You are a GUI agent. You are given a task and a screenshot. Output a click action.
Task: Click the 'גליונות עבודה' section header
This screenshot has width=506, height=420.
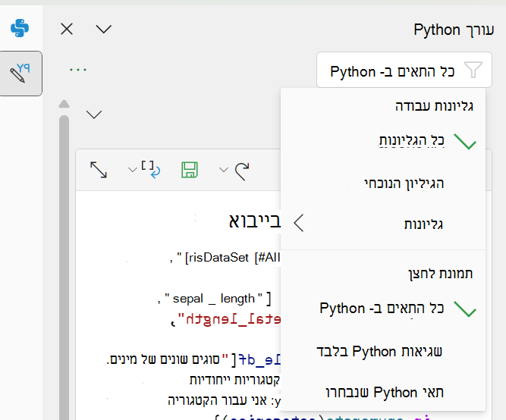coord(434,106)
